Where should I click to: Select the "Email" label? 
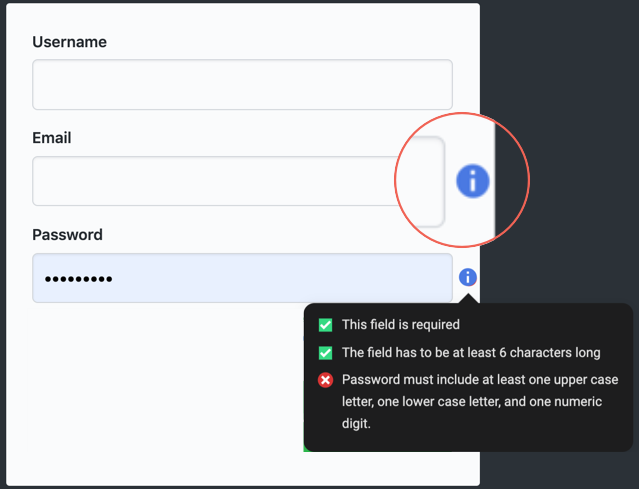(52, 138)
